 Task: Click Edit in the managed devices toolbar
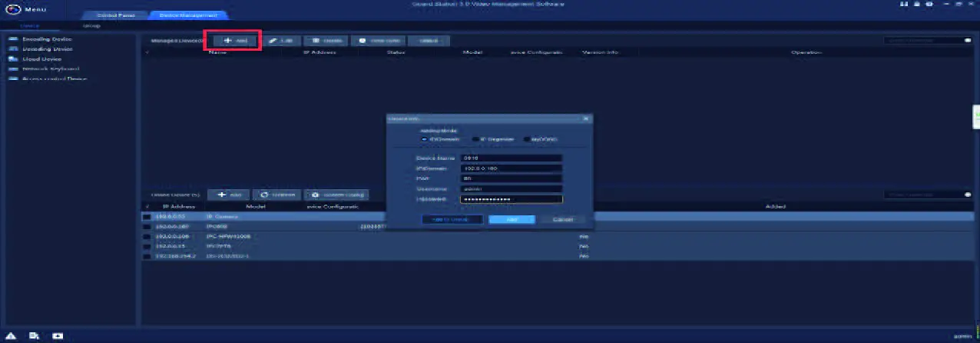280,41
